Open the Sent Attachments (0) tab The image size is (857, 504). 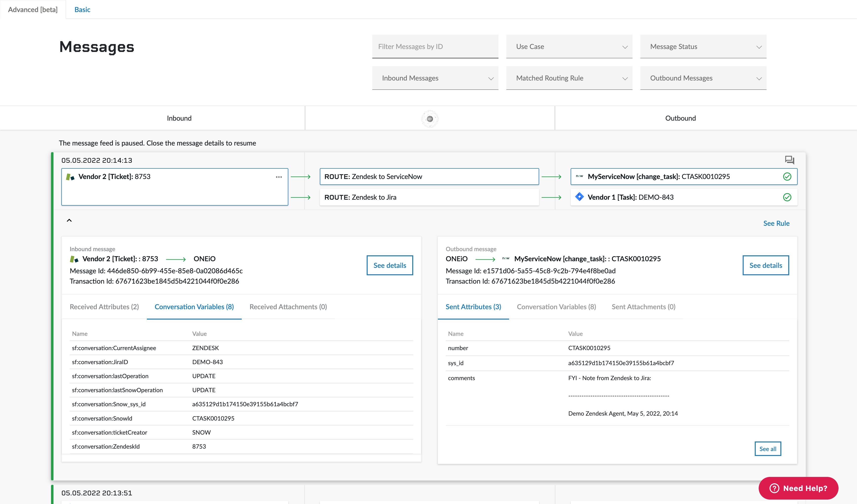(x=643, y=307)
